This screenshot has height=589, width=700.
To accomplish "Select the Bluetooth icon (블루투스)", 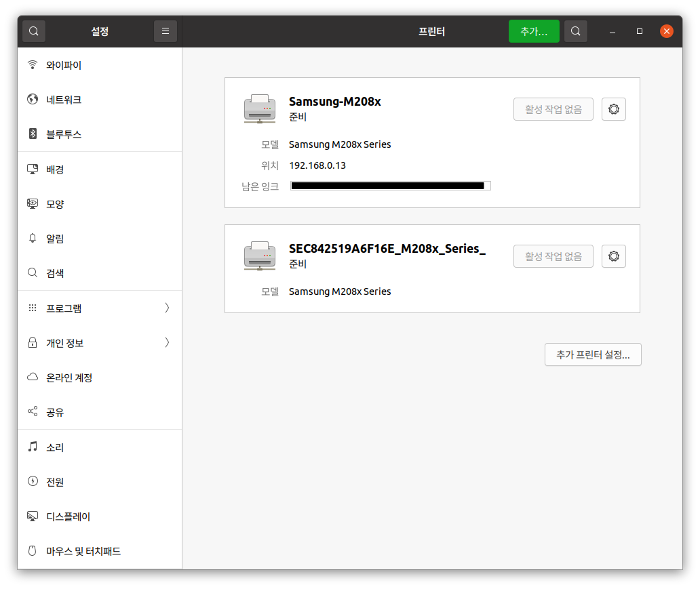I will pyautogui.click(x=33, y=134).
